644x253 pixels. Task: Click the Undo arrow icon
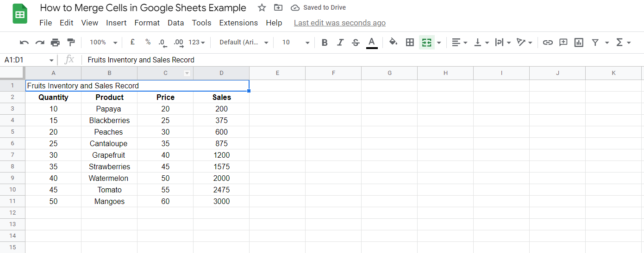(25, 42)
